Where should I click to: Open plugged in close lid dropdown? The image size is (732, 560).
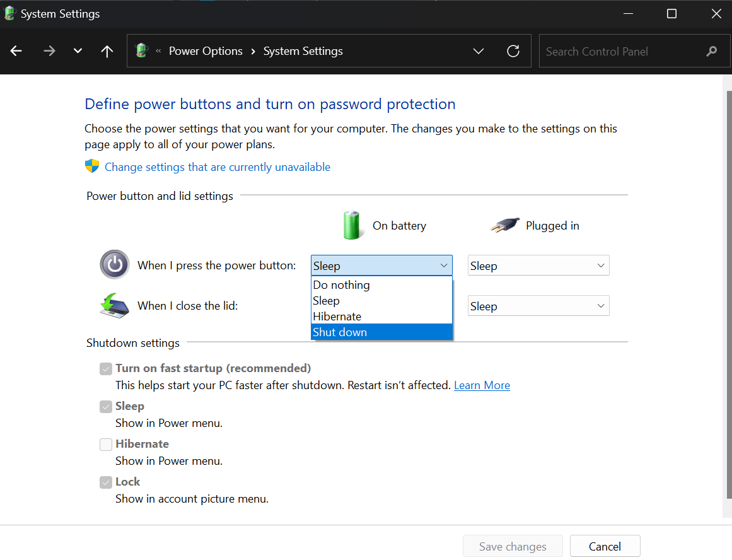(538, 306)
